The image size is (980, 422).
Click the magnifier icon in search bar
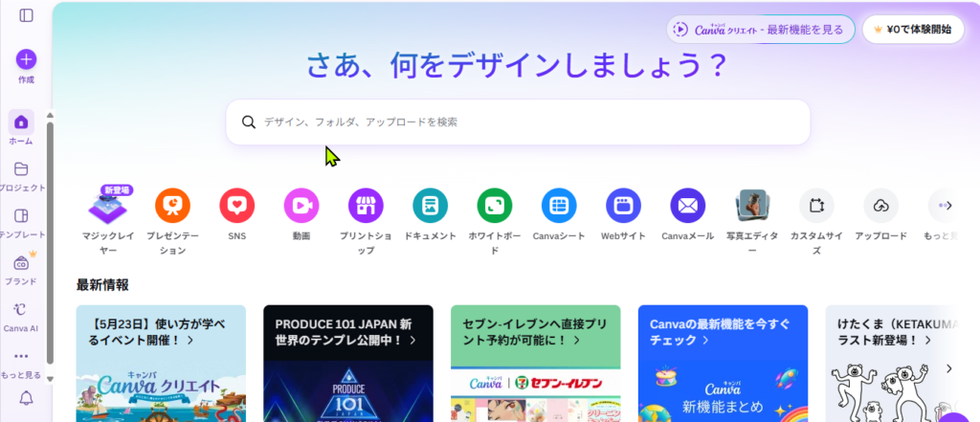249,122
